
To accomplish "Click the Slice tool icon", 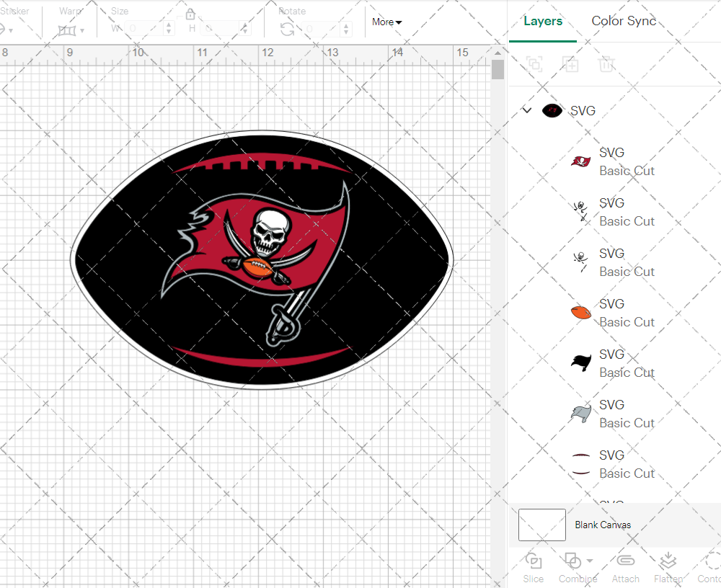I will [534, 561].
